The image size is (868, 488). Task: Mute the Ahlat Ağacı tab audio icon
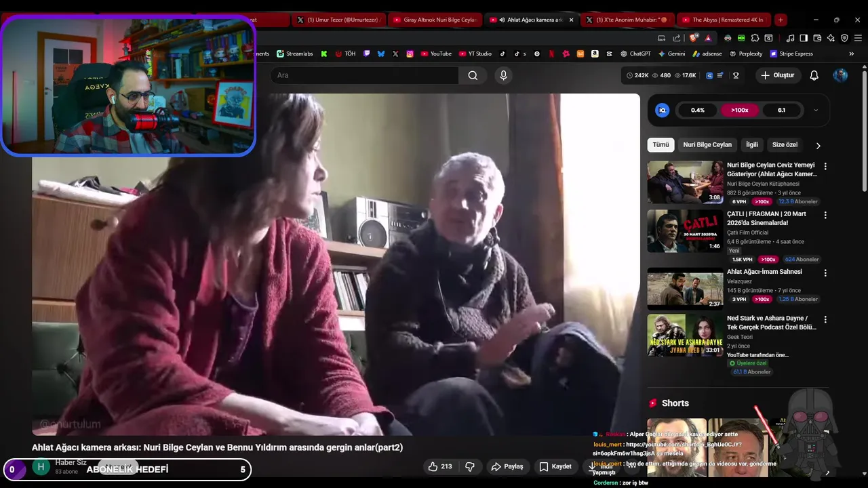click(502, 20)
